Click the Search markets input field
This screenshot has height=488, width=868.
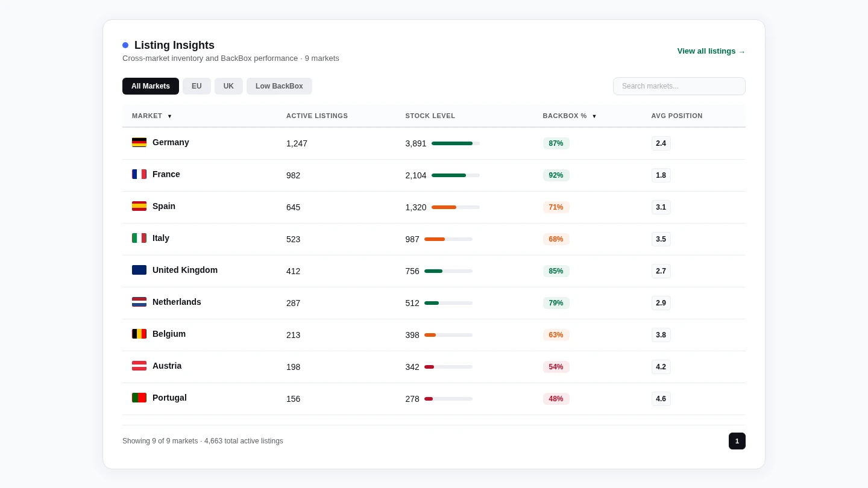coord(679,86)
